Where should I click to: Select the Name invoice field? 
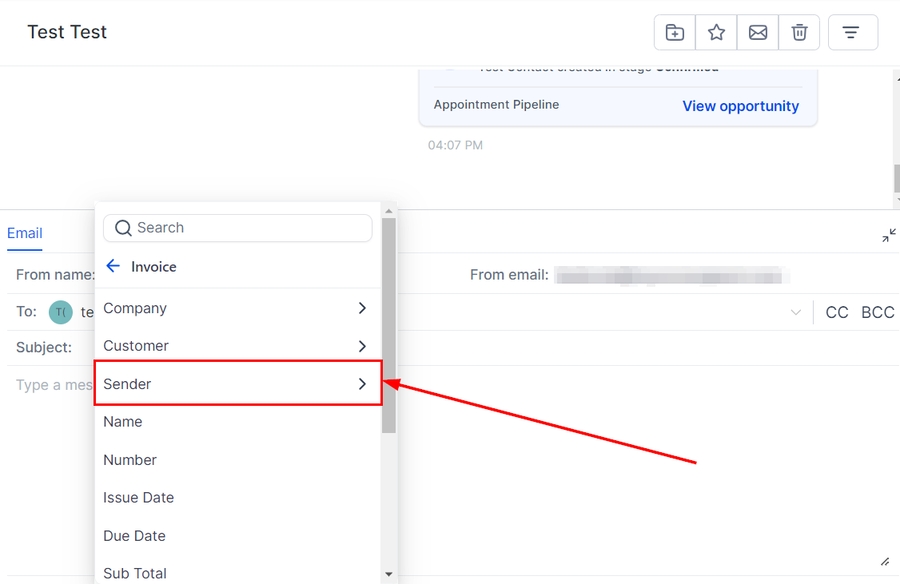click(x=123, y=422)
